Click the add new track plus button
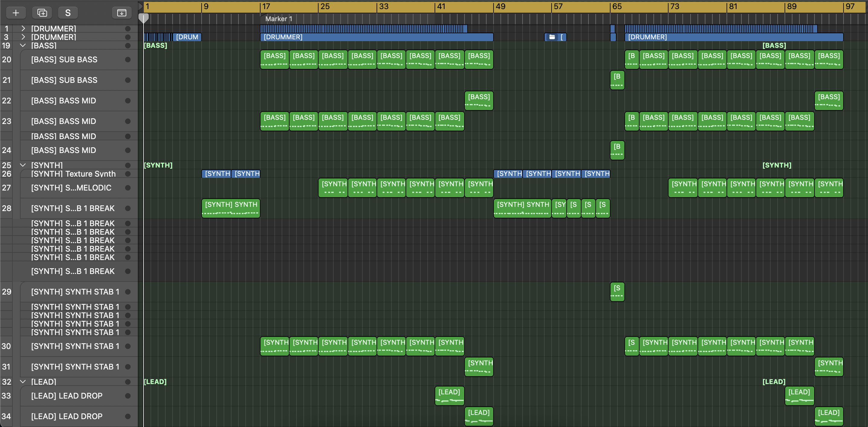 tap(15, 13)
